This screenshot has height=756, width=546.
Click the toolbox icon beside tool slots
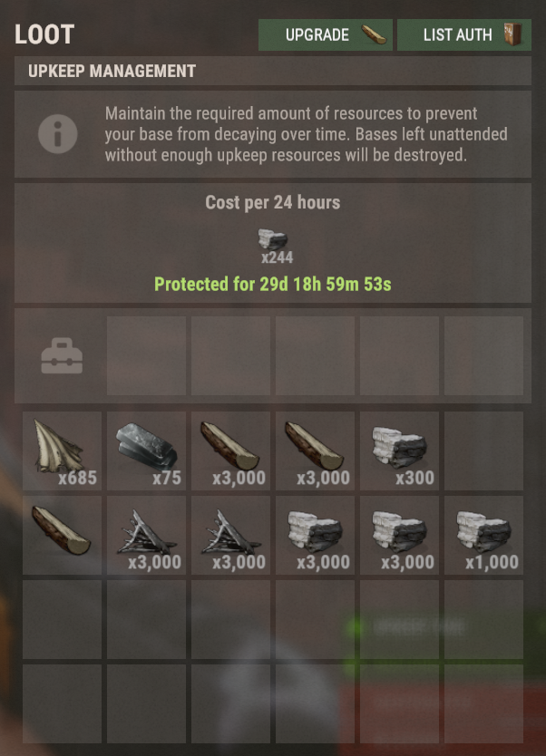[x=62, y=356]
